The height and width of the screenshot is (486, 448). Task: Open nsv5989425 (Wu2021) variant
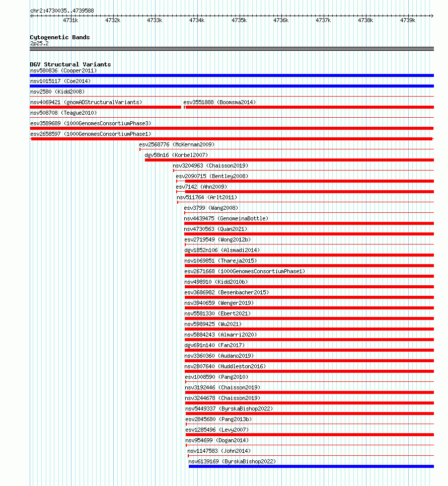(213, 324)
